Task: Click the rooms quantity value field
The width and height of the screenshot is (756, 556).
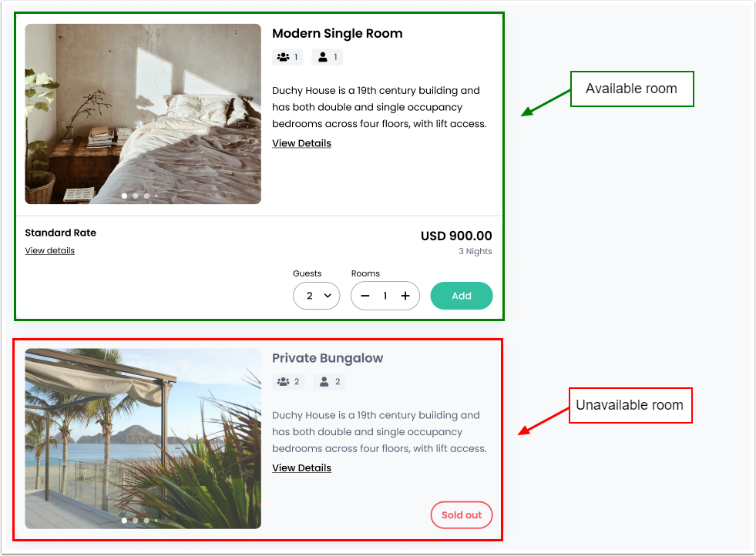Action: 385,296
